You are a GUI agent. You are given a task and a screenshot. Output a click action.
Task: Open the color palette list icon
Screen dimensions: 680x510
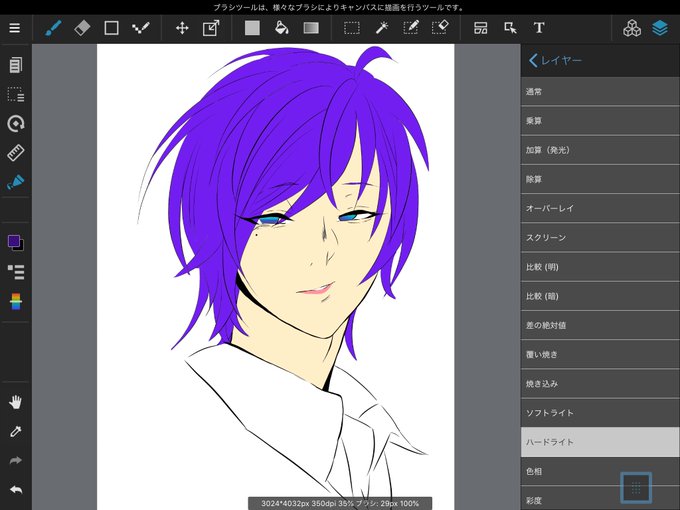tap(16, 272)
